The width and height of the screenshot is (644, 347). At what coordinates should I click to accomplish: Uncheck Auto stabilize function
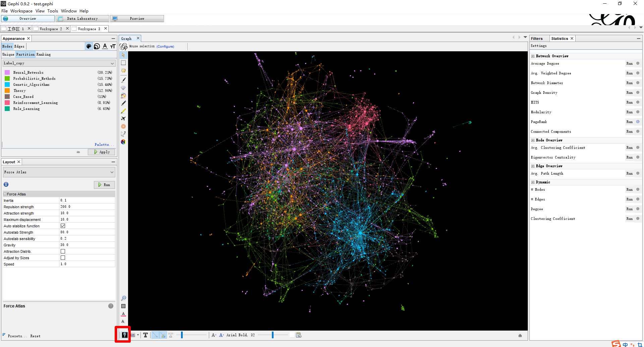pyautogui.click(x=63, y=226)
